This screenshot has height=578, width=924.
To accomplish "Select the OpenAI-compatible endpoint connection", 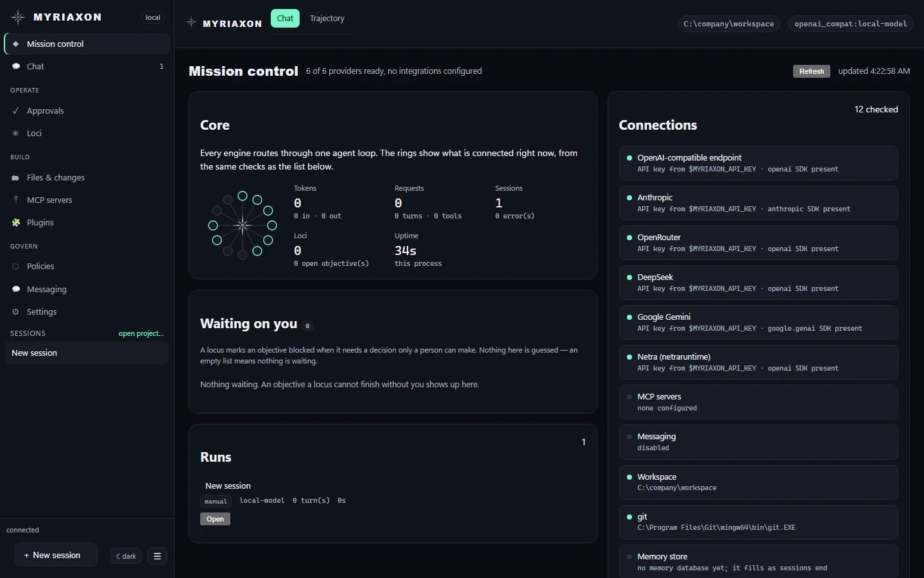I will (758, 163).
